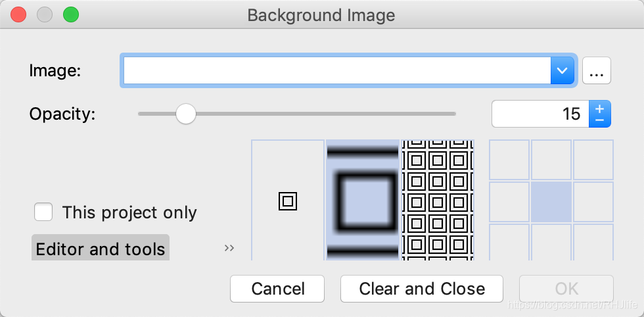Click the opacity value field showing 15
The image size is (644, 317).
tap(539, 114)
